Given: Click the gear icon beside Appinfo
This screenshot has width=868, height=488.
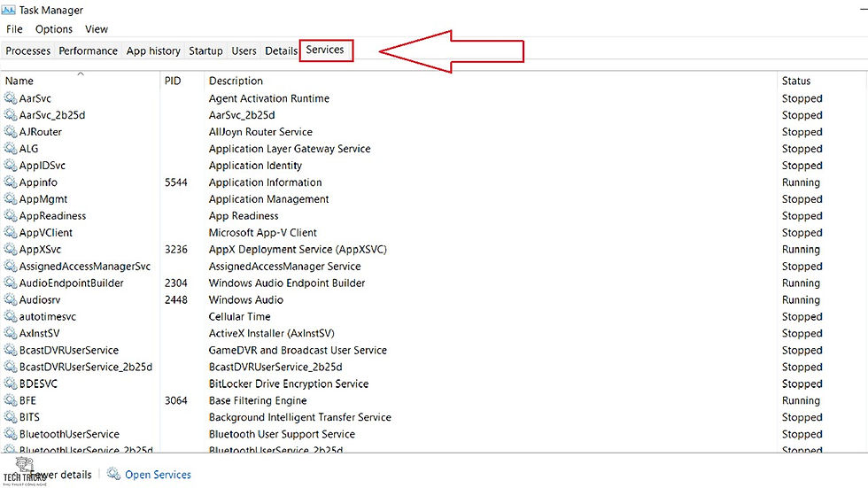Looking at the screenshot, I should point(11,182).
